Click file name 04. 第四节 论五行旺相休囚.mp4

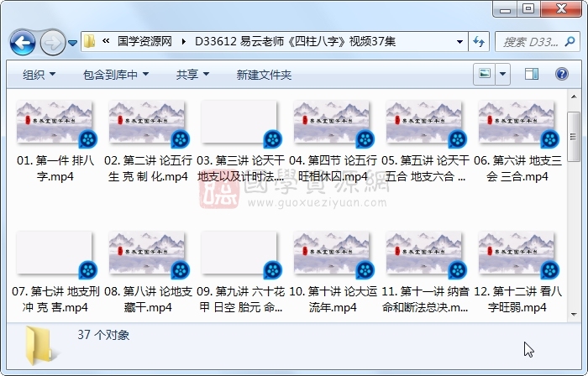pyautogui.click(x=333, y=168)
